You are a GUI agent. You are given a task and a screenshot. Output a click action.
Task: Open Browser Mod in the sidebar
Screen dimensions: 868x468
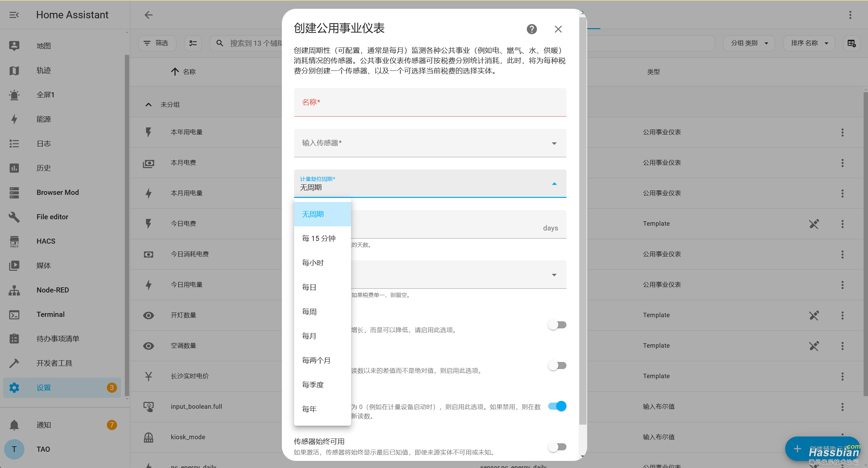point(62,192)
